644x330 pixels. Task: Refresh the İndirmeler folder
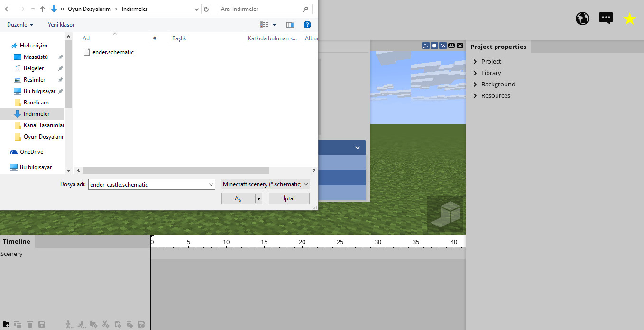coord(206,9)
